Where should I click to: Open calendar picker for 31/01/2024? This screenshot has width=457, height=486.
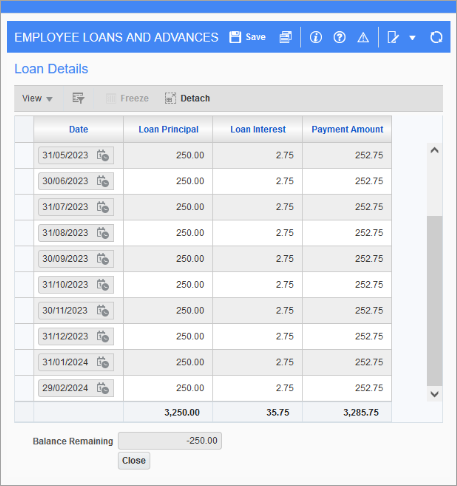tap(103, 362)
